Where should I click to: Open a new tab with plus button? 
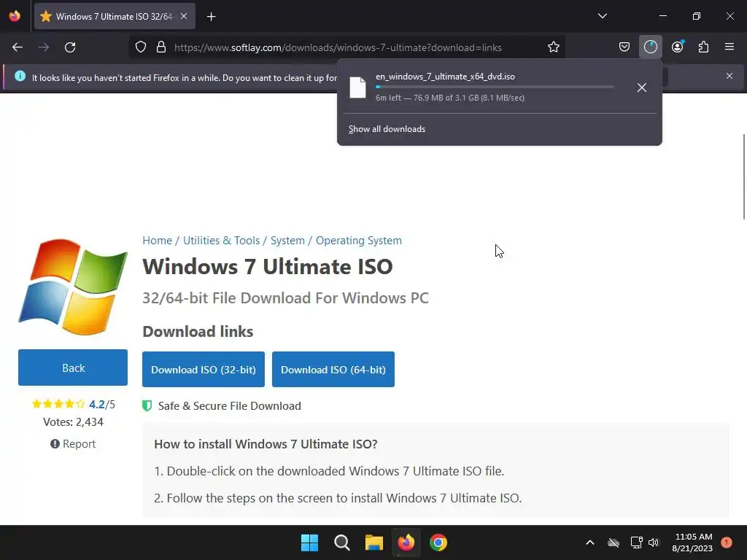pos(211,17)
